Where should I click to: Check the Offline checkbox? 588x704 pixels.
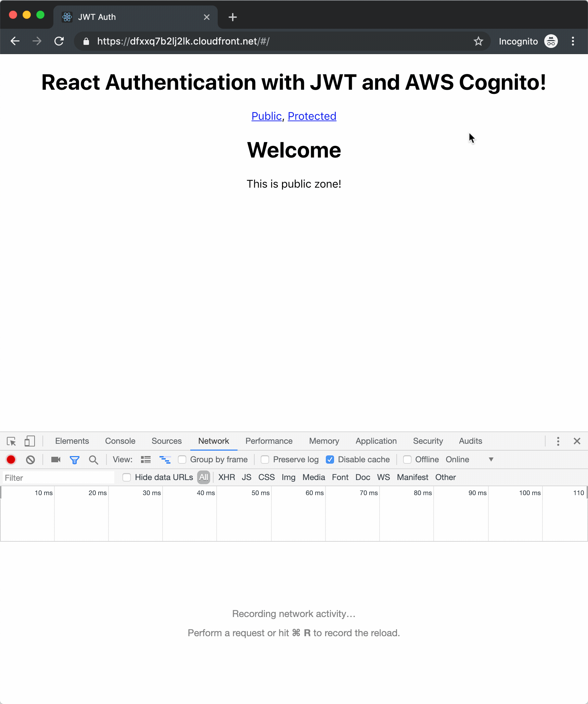(x=407, y=460)
